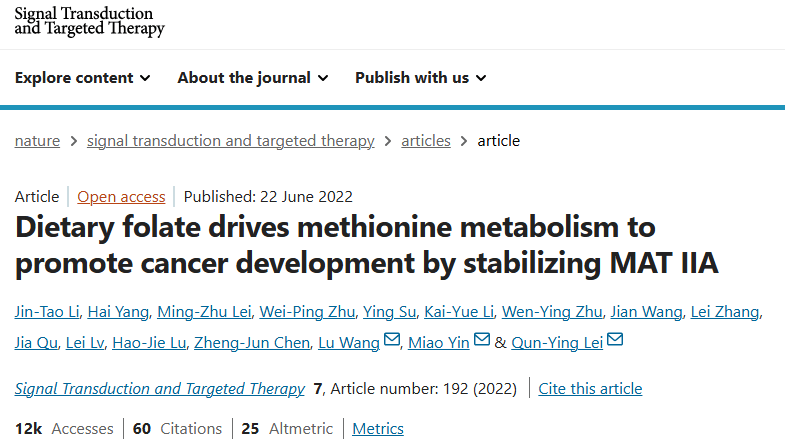
Task: Click the email envelope icon beside Miao Yin
Action: click(x=481, y=341)
